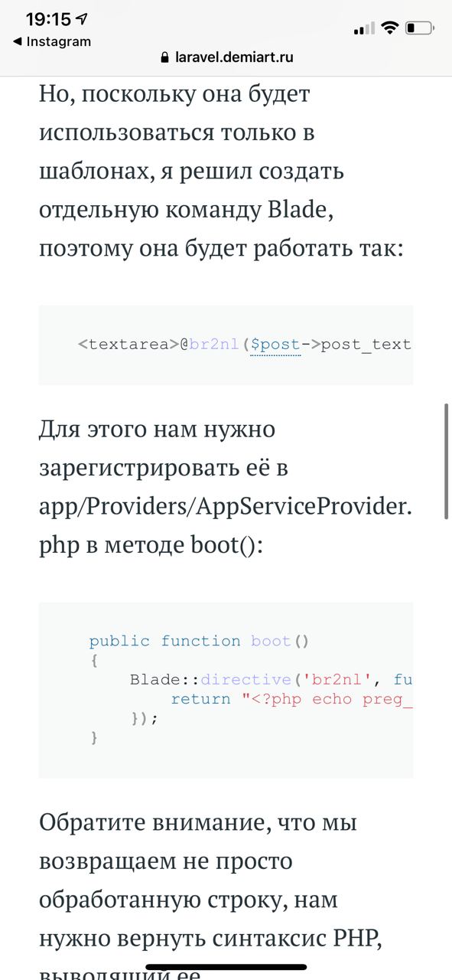Tap the Wi-Fi icon in status bar
Screen dimensions: 452x980
coord(390,28)
